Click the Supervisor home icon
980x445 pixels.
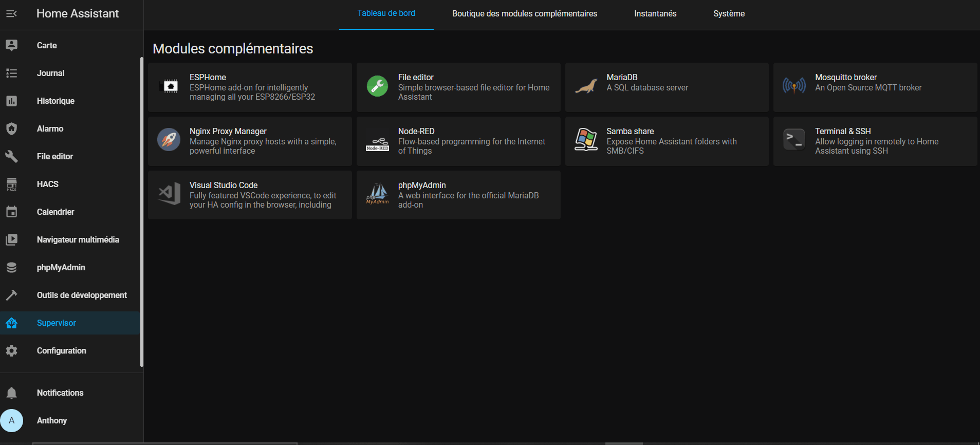11,323
